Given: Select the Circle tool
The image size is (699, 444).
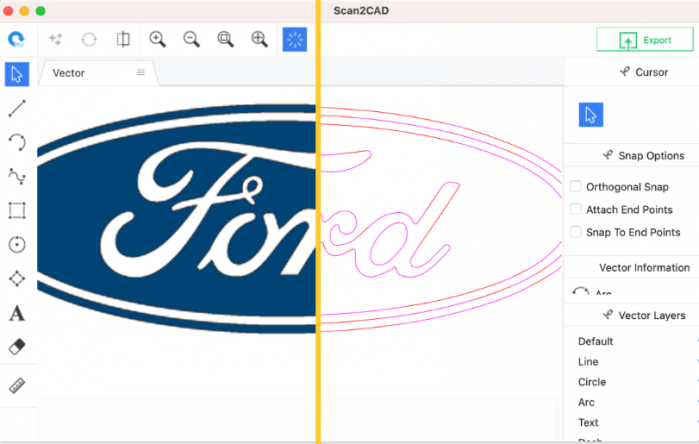Looking at the screenshot, I should [17, 244].
